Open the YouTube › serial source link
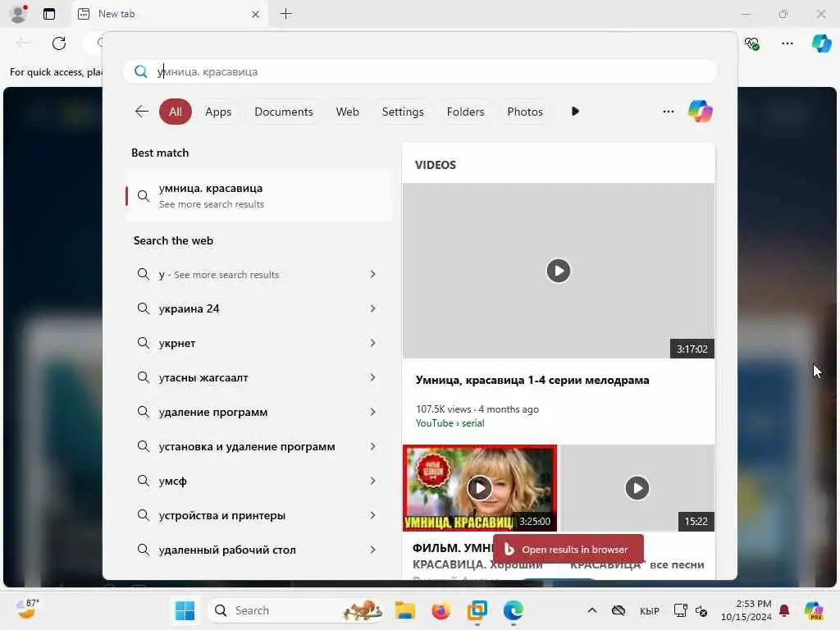 click(450, 423)
